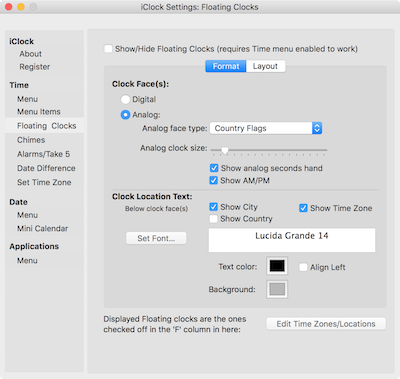This screenshot has width=400, height=379.
Task: Click the iClock sidebar heading
Action: pos(21,41)
